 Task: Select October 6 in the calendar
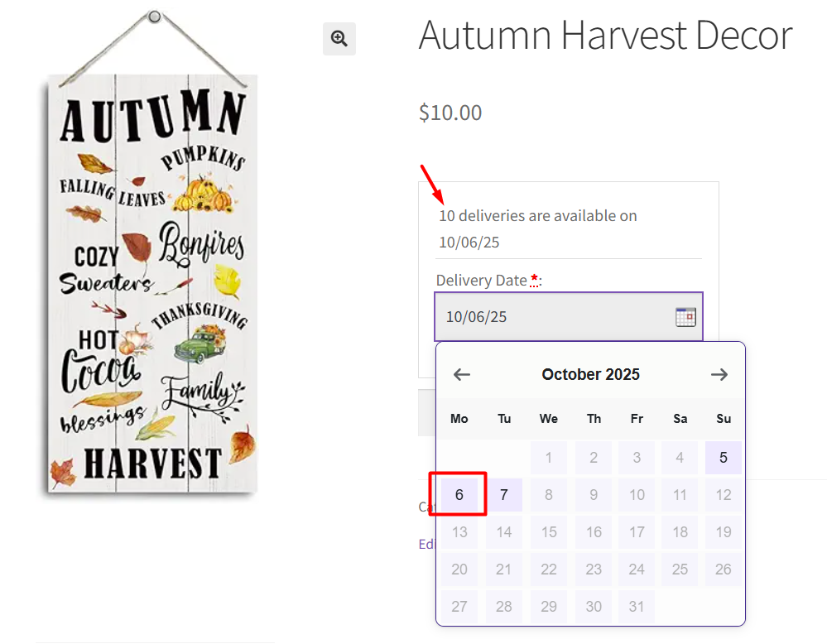459,495
